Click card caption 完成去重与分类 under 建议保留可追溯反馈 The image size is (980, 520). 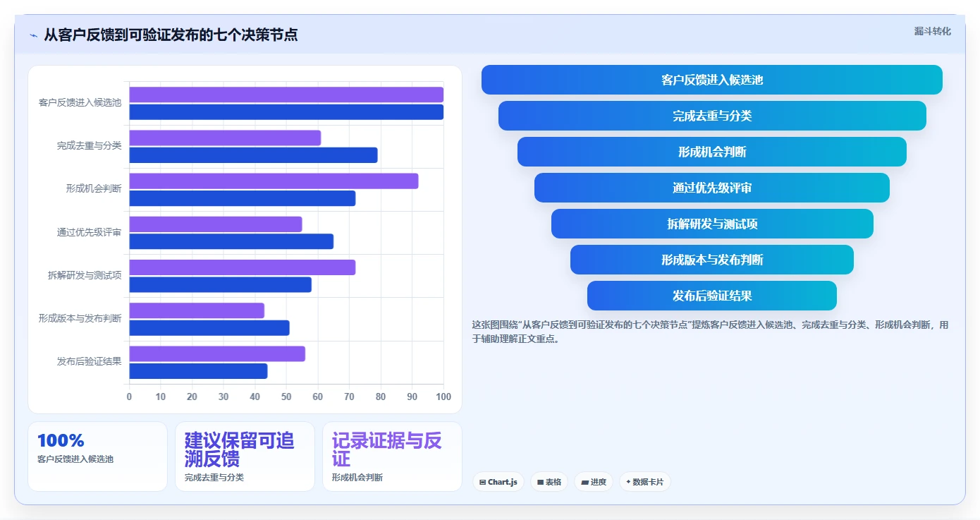pos(214,478)
